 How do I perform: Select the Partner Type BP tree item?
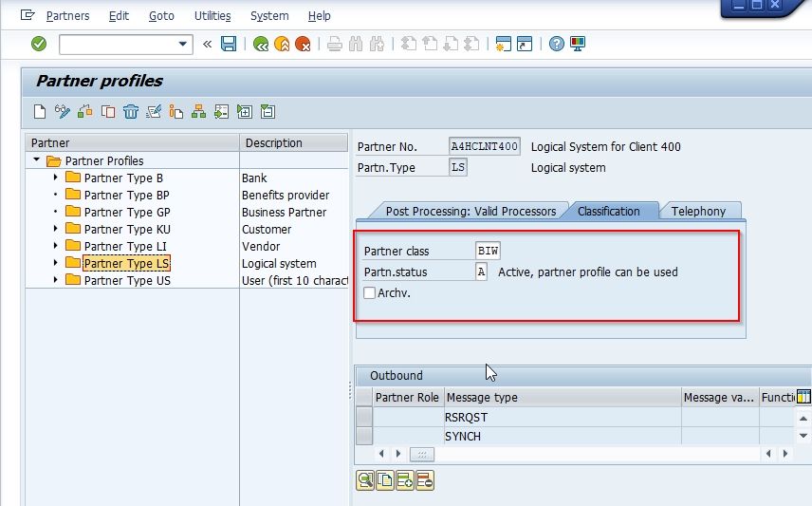[x=126, y=195]
